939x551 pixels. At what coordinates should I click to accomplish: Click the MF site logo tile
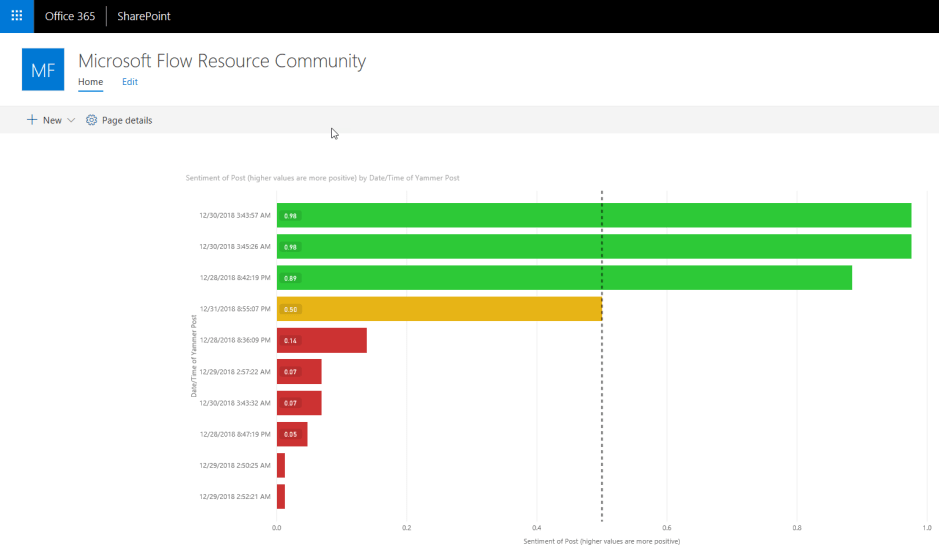click(x=43, y=70)
